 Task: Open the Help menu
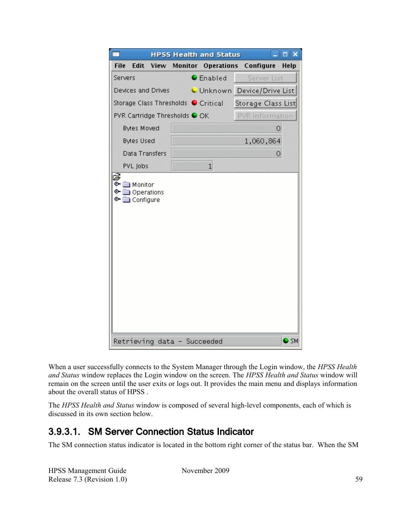pyautogui.click(x=289, y=66)
